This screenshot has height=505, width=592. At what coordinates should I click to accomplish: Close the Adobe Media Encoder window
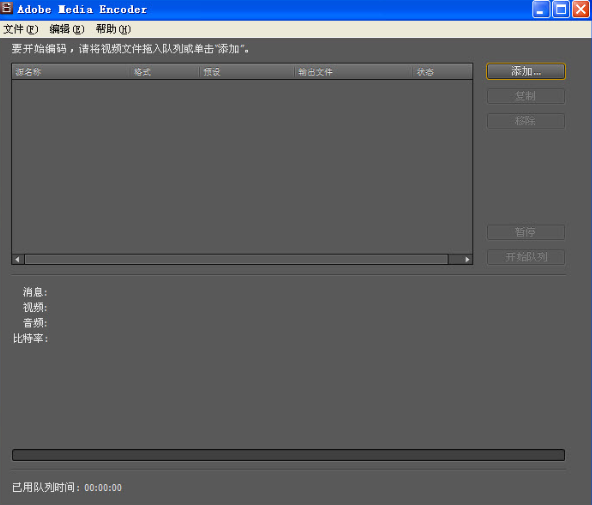click(x=581, y=9)
